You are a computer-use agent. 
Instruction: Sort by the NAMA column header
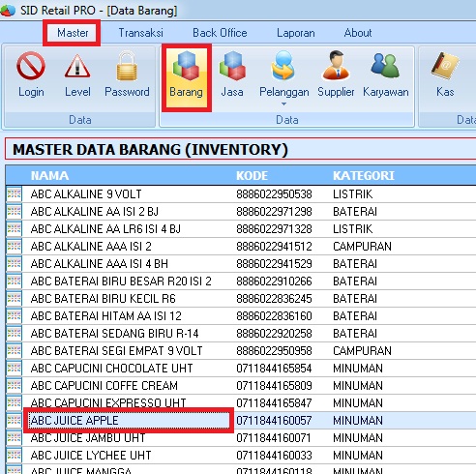coord(49,176)
